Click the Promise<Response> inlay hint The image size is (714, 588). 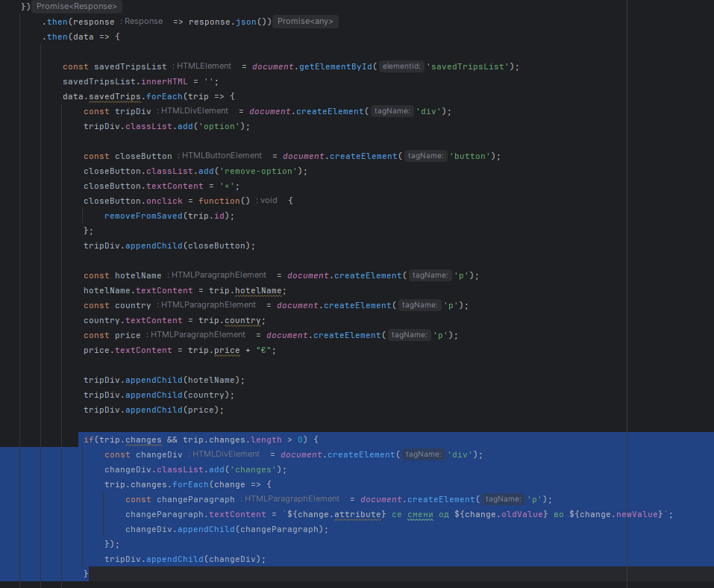77,7
